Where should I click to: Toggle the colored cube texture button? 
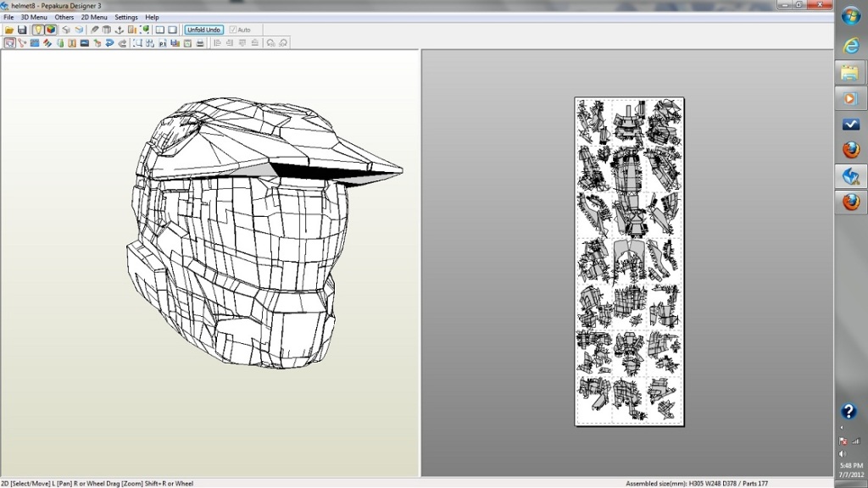(x=51, y=30)
